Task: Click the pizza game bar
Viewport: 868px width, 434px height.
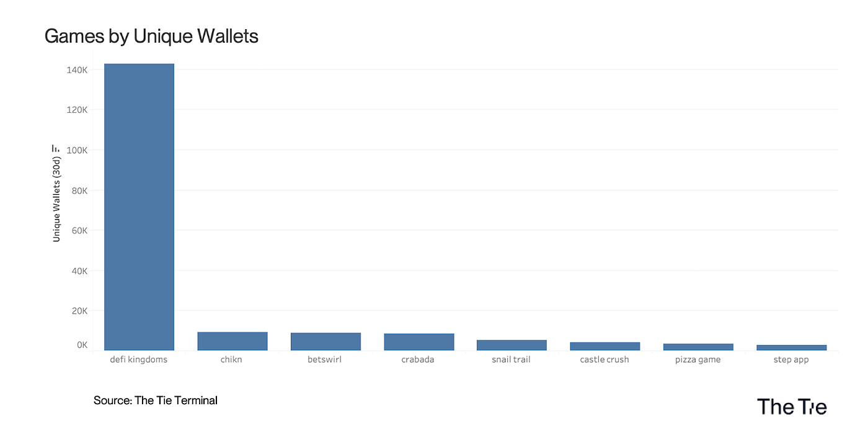Action: click(698, 347)
